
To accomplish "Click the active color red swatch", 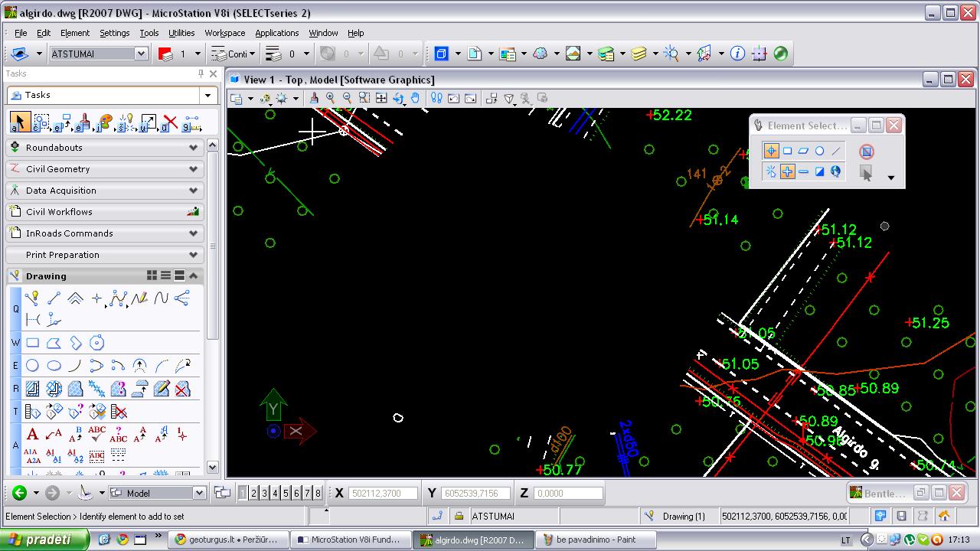I will 165,54.
